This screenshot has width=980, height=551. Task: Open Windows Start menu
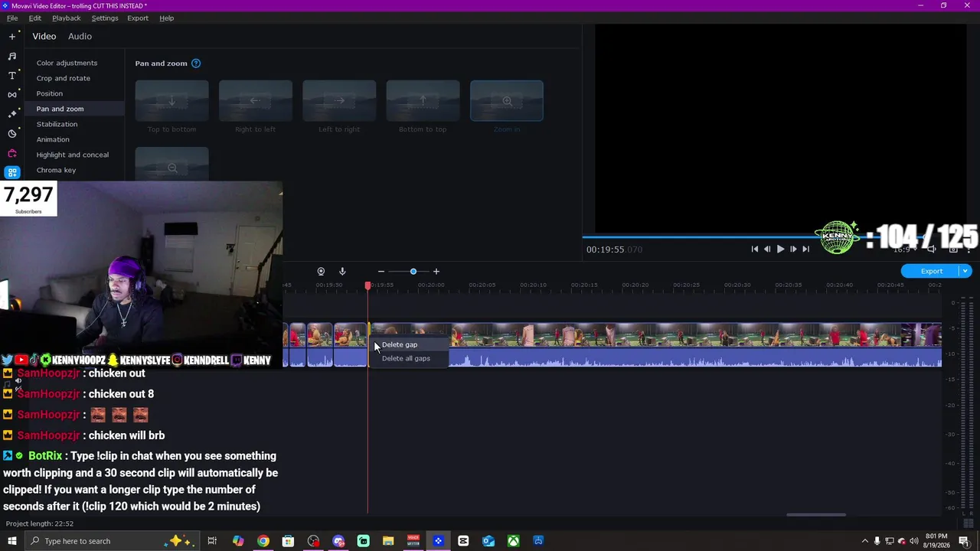12,541
